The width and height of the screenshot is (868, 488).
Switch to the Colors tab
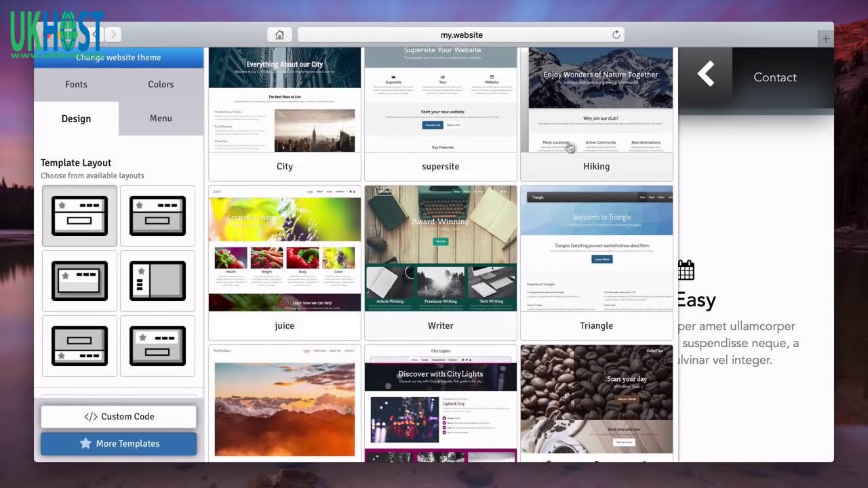click(161, 84)
